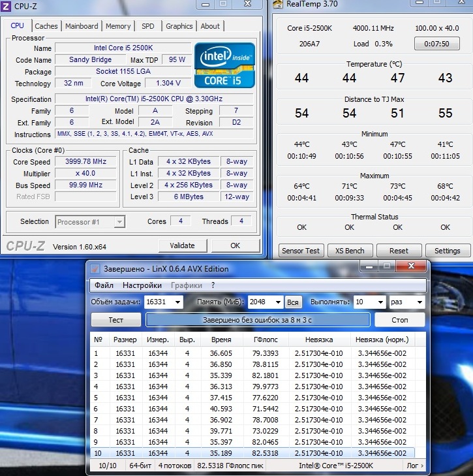Click the Стоп button in LinX

point(399,320)
